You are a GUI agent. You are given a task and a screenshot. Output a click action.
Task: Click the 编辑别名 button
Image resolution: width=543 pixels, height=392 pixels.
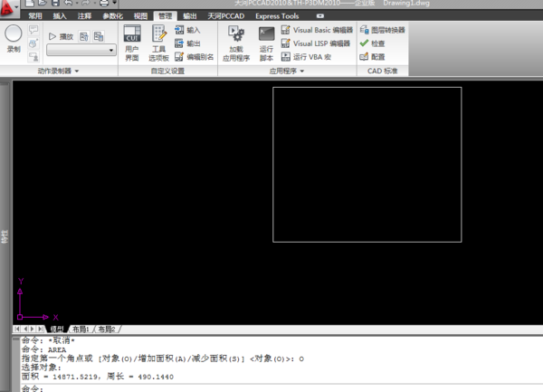point(194,56)
